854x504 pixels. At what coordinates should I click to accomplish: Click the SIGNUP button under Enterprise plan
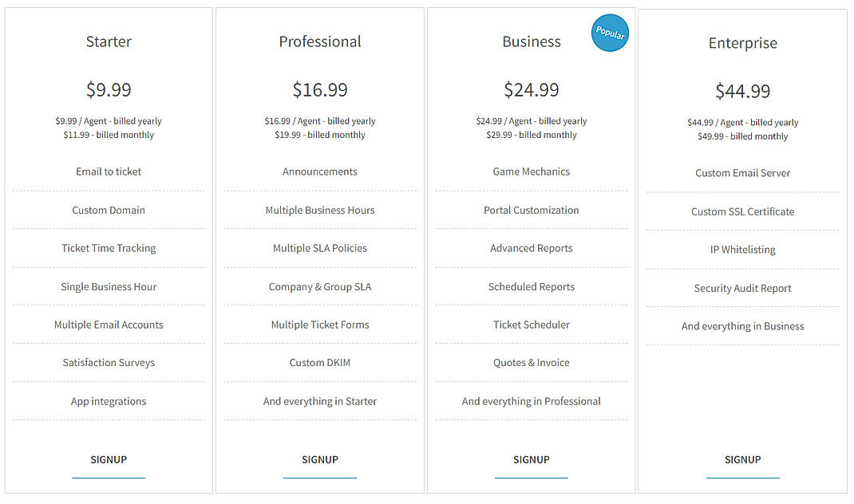tap(742, 459)
